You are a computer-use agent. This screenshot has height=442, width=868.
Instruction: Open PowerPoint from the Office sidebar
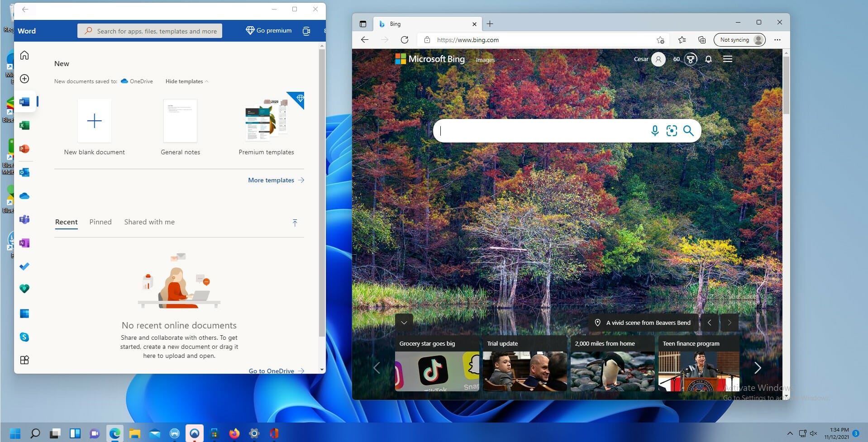coord(24,149)
